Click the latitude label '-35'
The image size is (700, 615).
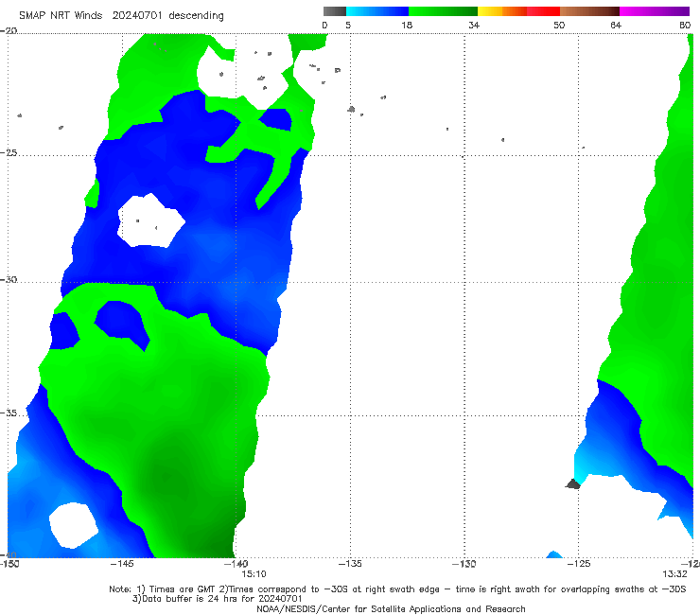(x=9, y=413)
